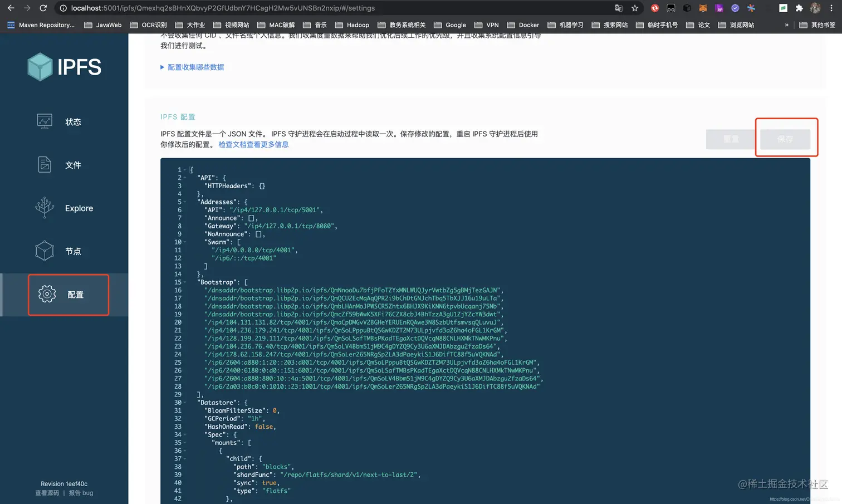The height and width of the screenshot is (504, 842).
Task: Click the "/ip4/127.0.0.1/tcp/5001" API value
Action: 275,209
